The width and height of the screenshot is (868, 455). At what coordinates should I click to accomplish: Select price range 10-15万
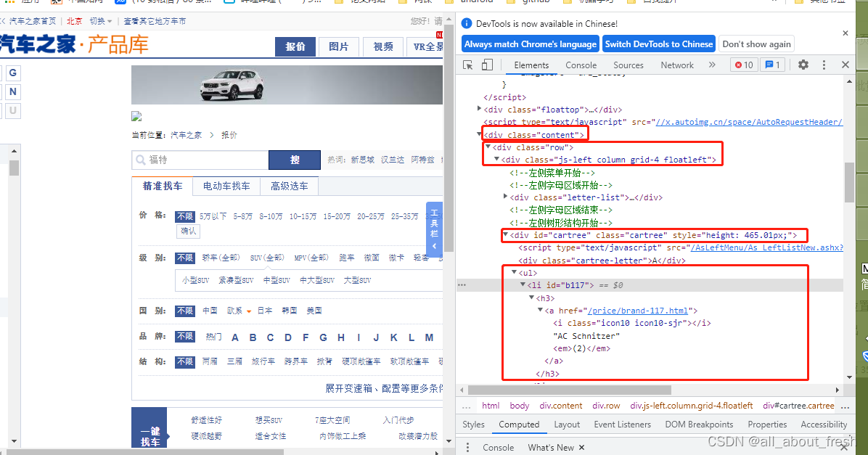(303, 216)
